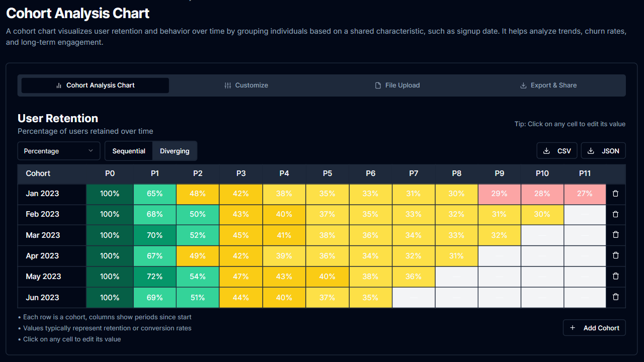Click the sliders icon on the Customize tab
644x362 pixels.
(227, 85)
